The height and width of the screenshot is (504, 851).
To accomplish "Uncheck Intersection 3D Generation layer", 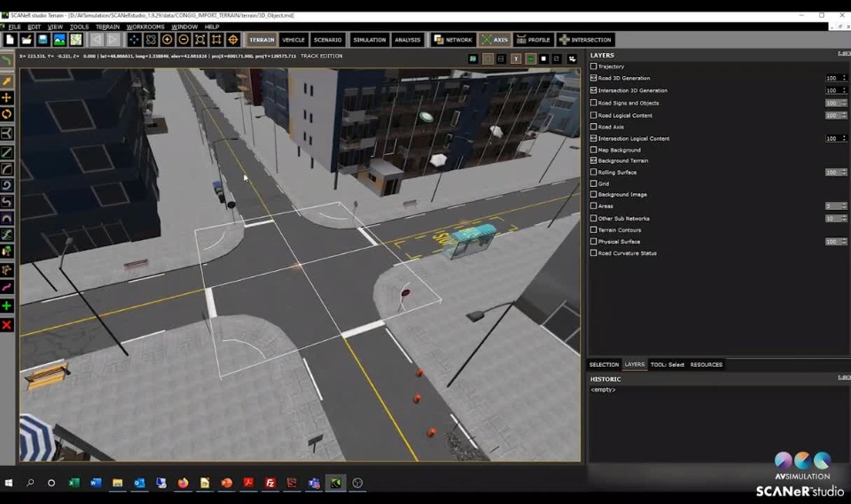I will (593, 90).
